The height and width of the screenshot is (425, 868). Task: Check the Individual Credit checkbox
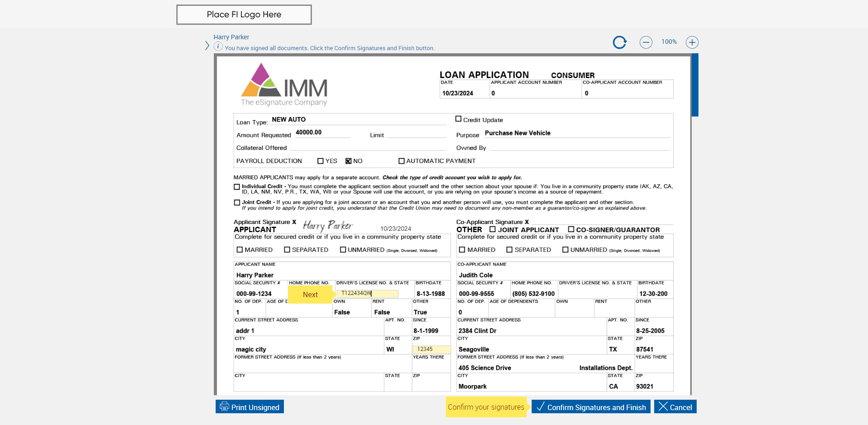tap(237, 187)
